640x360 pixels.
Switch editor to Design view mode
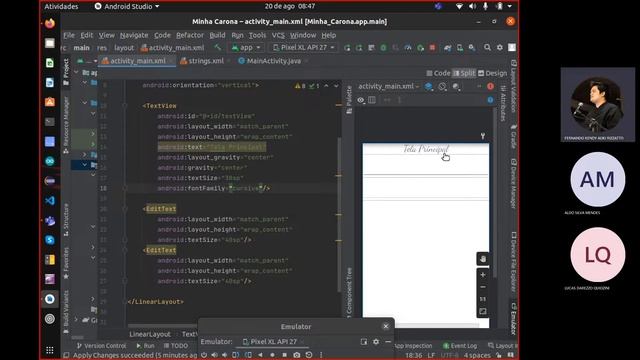pos(493,73)
